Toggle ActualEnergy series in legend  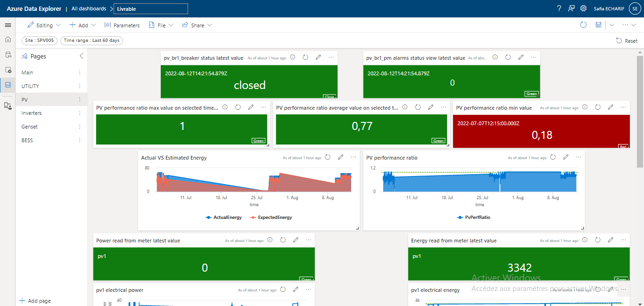pyautogui.click(x=224, y=217)
